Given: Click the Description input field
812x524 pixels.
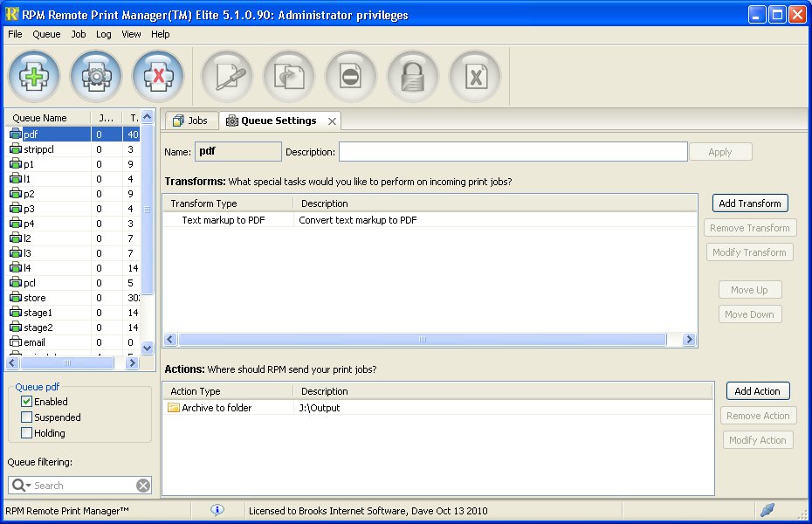Looking at the screenshot, I should click(x=513, y=152).
